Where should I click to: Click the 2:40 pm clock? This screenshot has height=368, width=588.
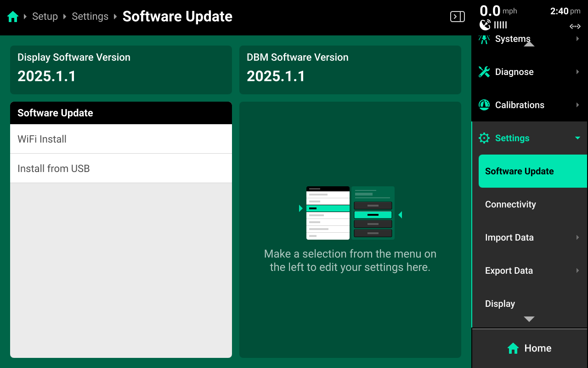pos(565,11)
